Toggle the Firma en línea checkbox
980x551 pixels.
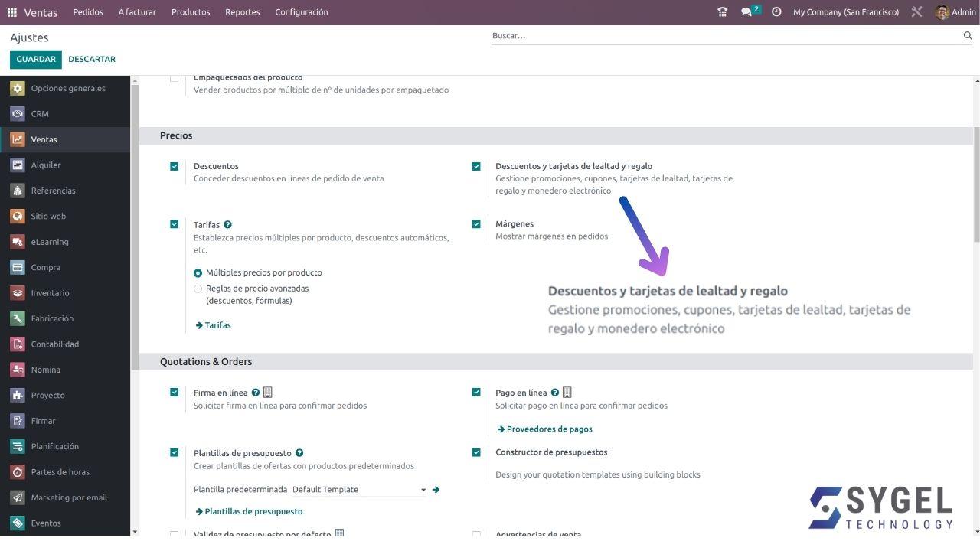[x=175, y=393]
